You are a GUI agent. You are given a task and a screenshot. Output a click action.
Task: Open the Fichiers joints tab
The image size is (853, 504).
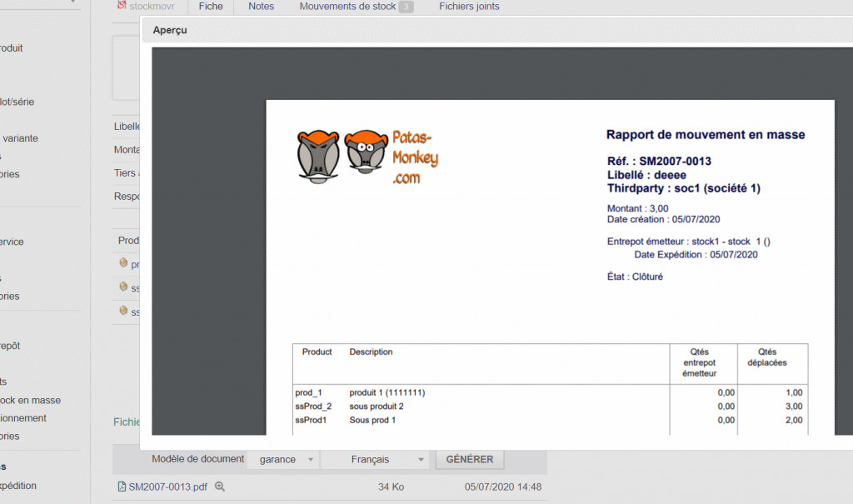(x=469, y=7)
